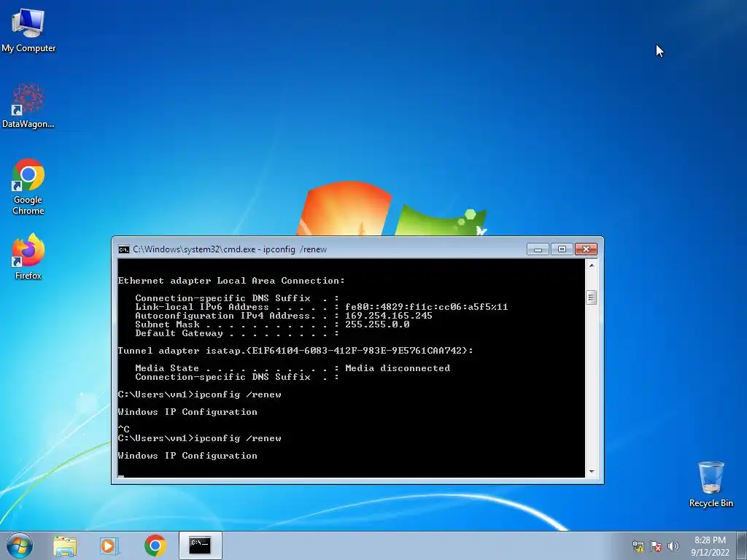Viewport: 747px width, 560px height.
Task: Select the Firefox desktop shortcut
Action: coord(28,256)
